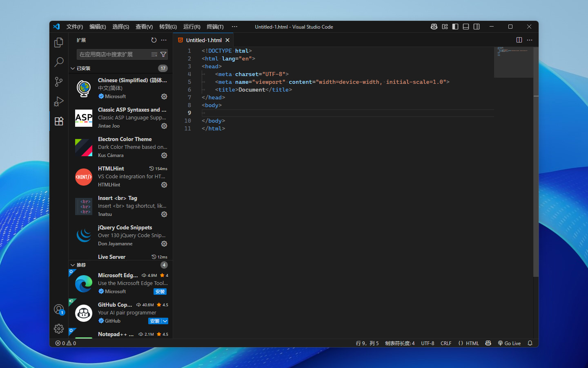The image size is (588, 368).
Task: Open the Live Server extension entry
Action: (120, 257)
